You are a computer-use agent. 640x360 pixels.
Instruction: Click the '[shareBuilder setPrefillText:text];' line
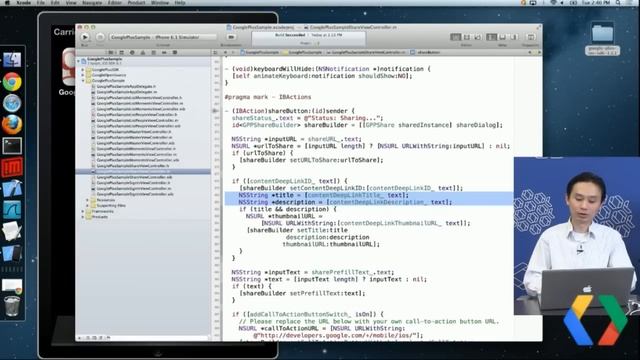coord(302,293)
